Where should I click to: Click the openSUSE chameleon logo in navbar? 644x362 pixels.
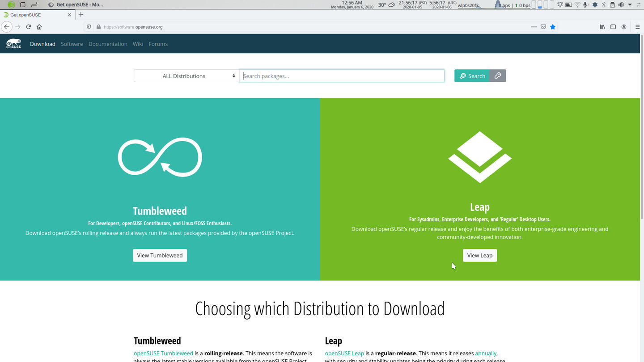coord(13,43)
